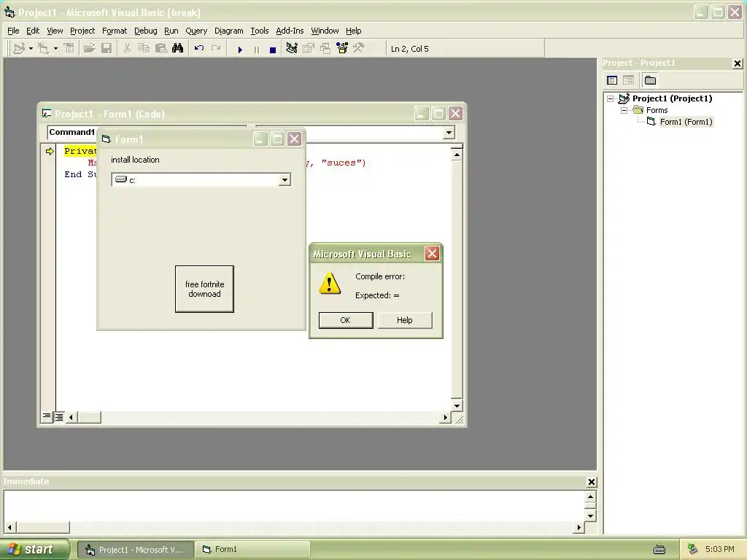Click Project1 - Microsoft V... taskbar button
This screenshot has height=560, width=747.
coord(135,550)
